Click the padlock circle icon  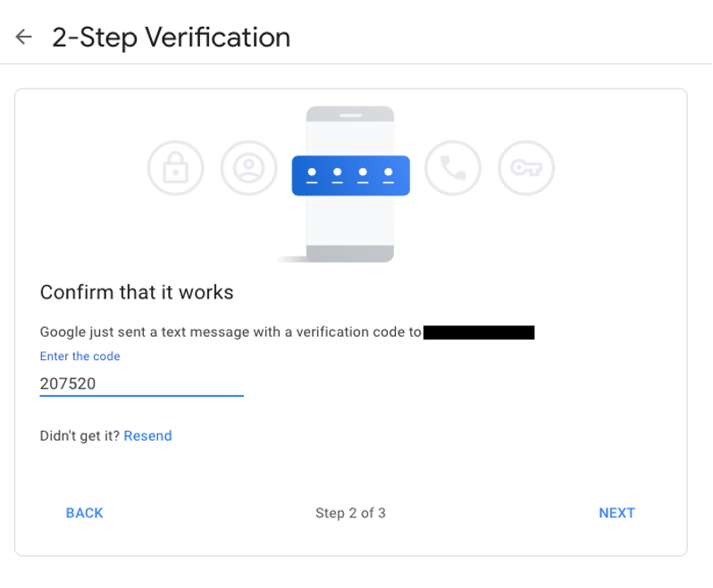[175, 168]
